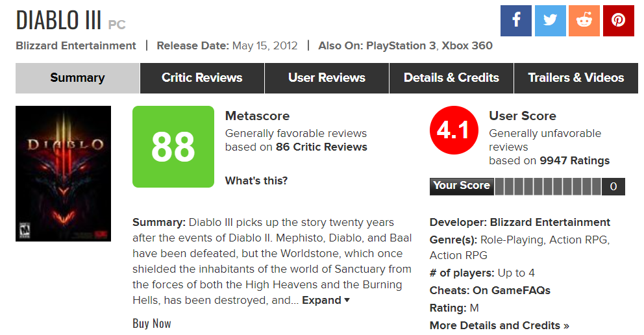Click the What's this? link
The width and height of the screenshot is (644, 335).
256,180
